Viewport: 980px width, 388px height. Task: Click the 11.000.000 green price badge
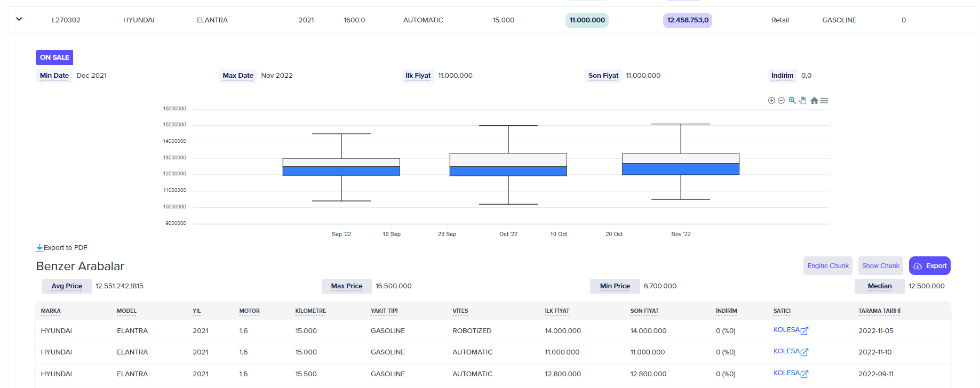click(587, 20)
